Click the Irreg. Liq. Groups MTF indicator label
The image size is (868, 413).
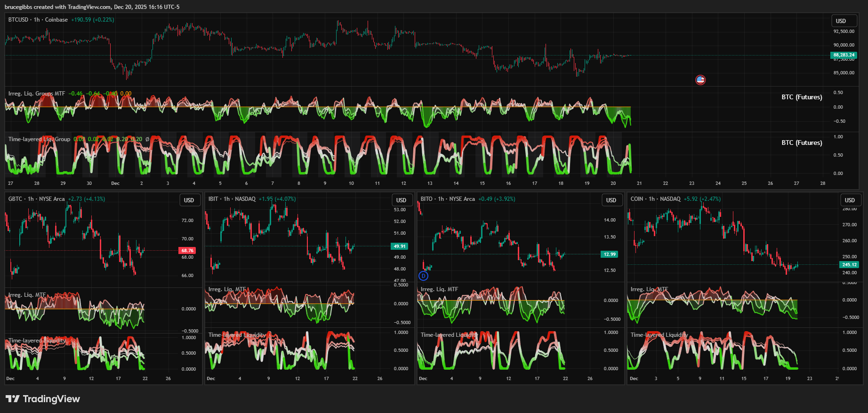(37, 94)
